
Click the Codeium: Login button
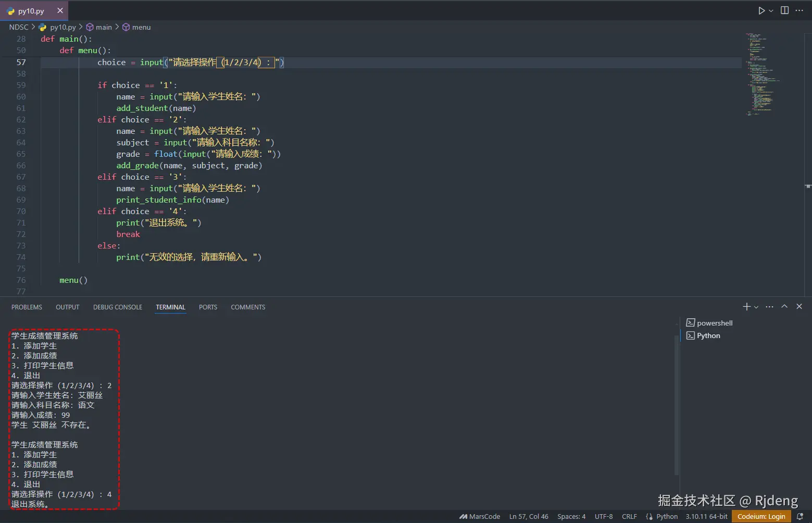[x=761, y=516]
